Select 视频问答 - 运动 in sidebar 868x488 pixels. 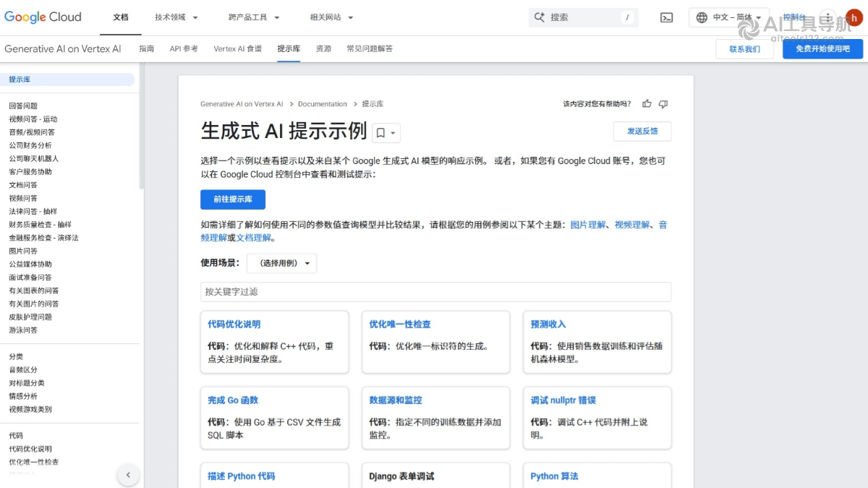click(x=33, y=119)
